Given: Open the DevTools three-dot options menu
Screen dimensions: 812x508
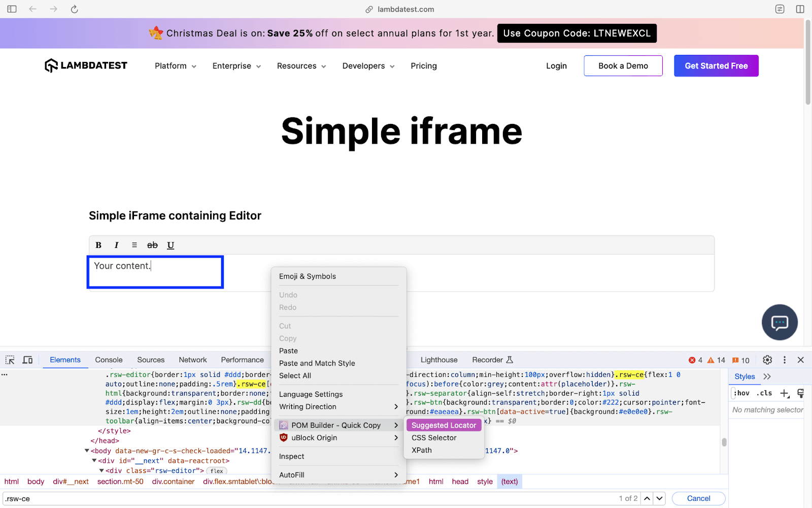Looking at the screenshot, I should pos(785,360).
